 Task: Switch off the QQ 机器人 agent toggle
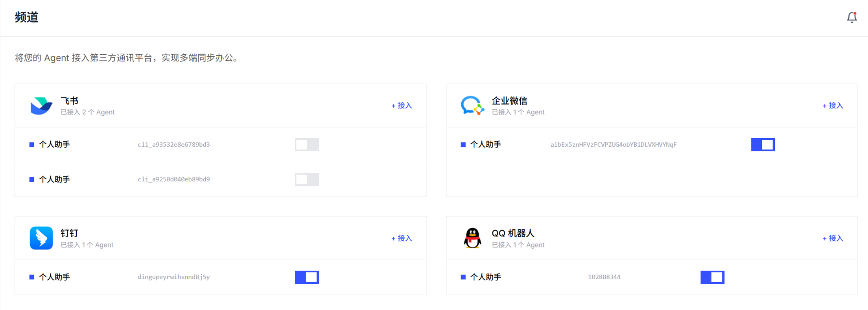(x=712, y=277)
